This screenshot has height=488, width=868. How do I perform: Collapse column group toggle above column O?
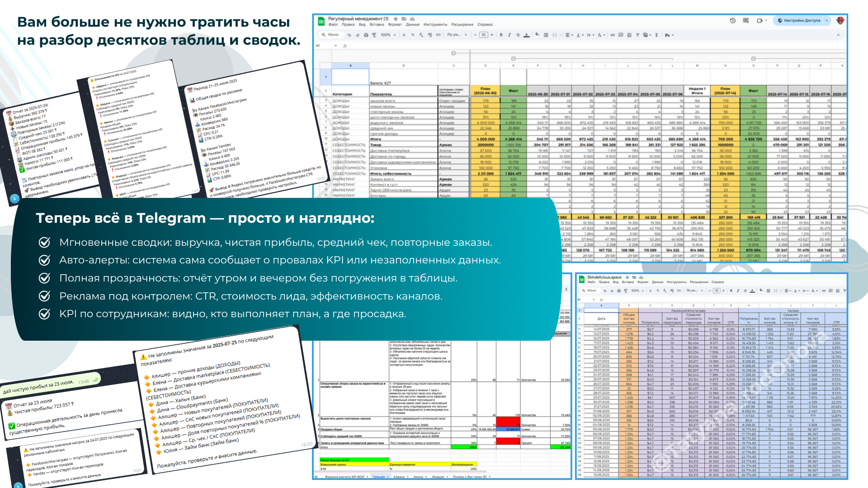pyautogui.click(x=753, y=59)
